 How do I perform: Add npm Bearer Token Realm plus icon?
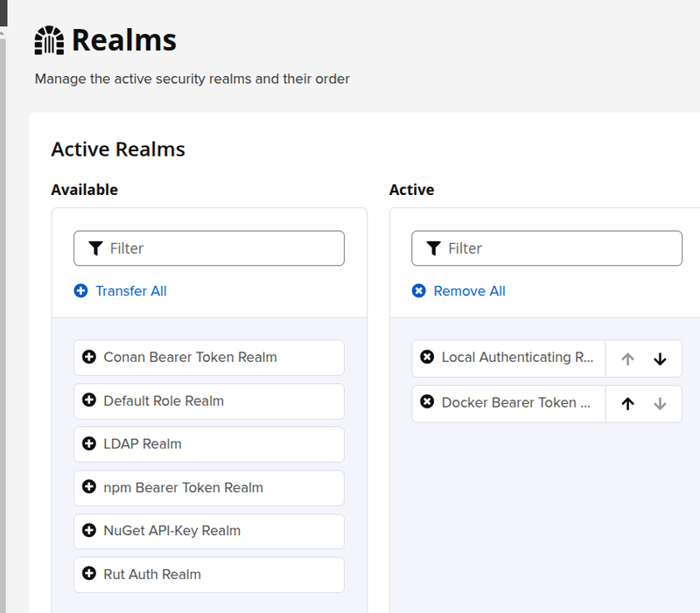tap(89, 487)
